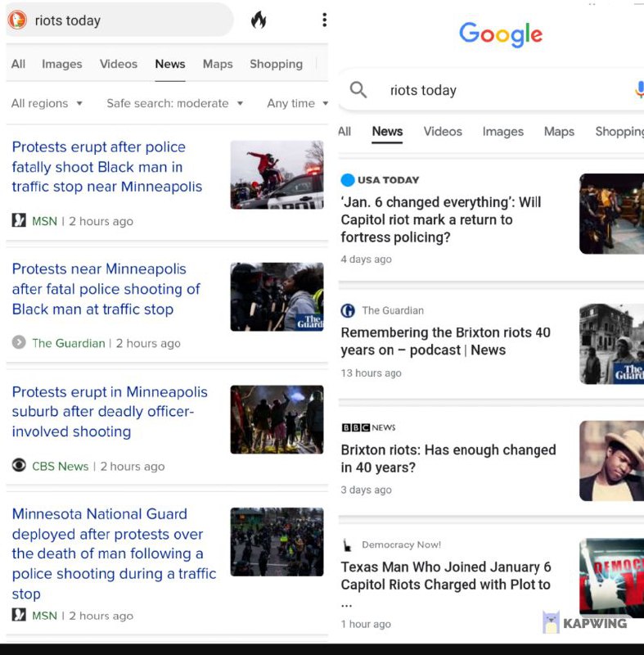Click the Google logo
The image size is (644, 655).
[501, 34]
